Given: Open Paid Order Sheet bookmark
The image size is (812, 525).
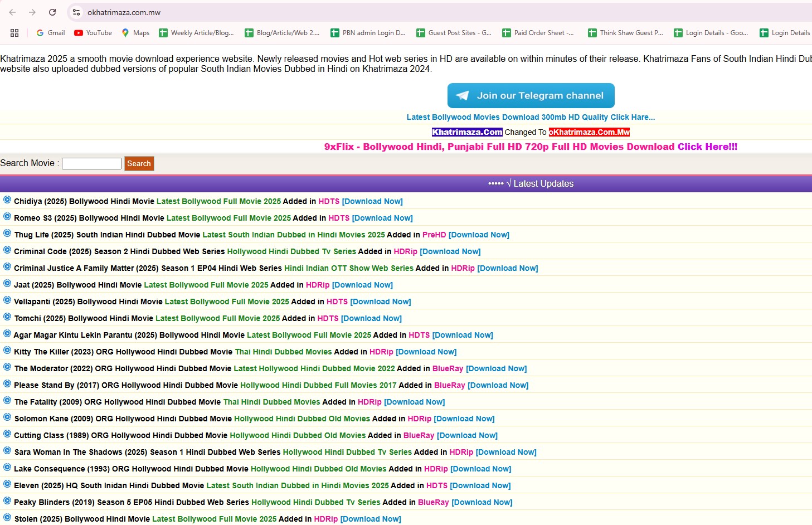Looking at the screenshot, I should click(x=538, y=33).
